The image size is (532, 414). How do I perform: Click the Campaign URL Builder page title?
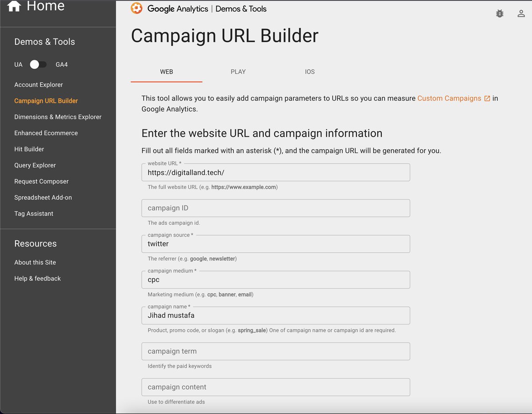coord(225,36)
